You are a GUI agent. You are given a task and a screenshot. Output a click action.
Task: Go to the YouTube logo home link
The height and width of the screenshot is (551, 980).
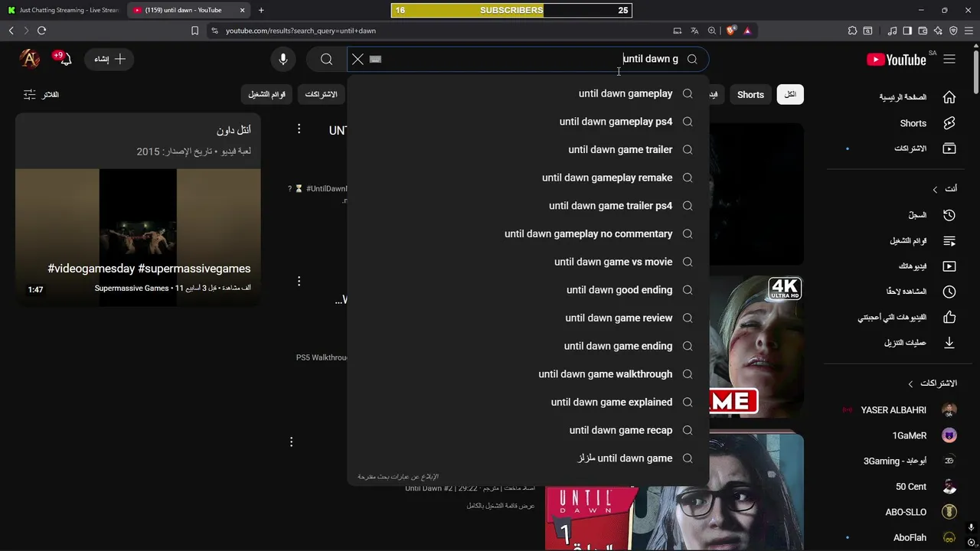click(x=897, y=59)
